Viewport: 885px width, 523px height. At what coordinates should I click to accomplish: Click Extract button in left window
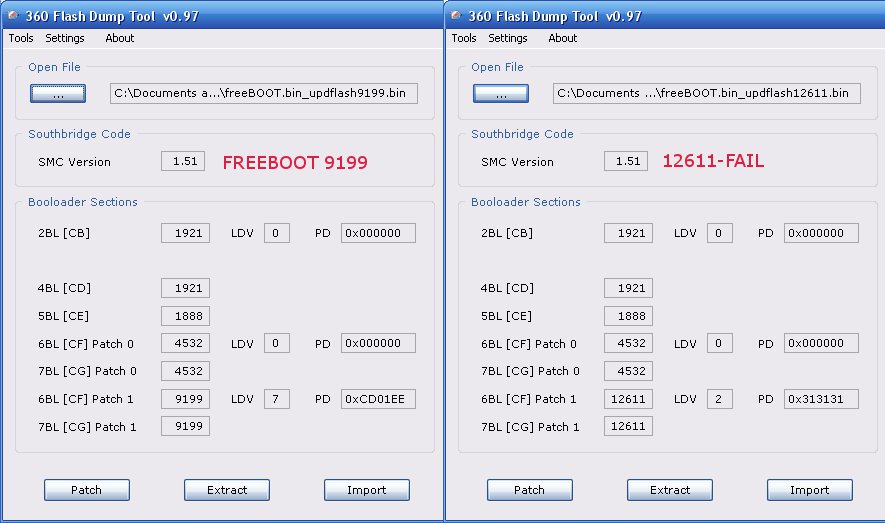[x=227, y=490]
